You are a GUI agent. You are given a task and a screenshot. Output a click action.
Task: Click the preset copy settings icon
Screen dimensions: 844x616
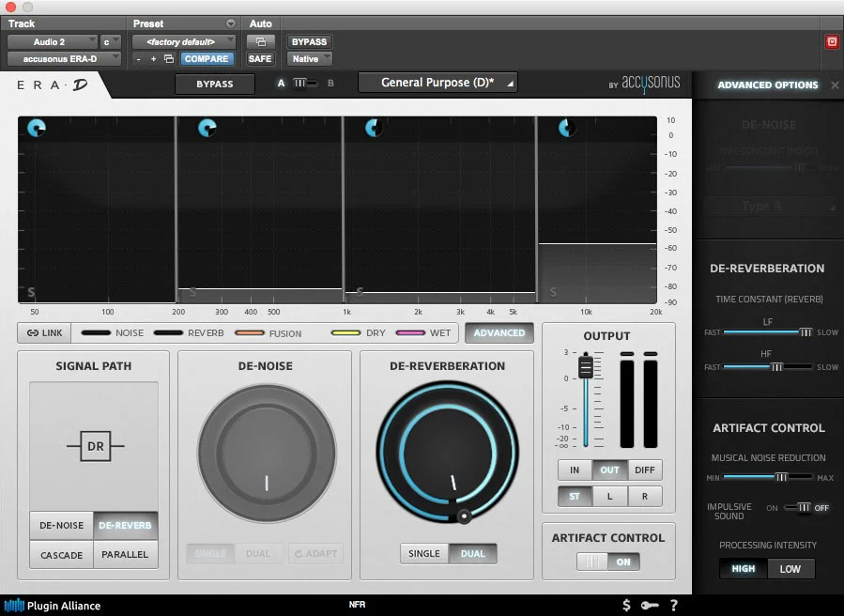tap(169, 59)
